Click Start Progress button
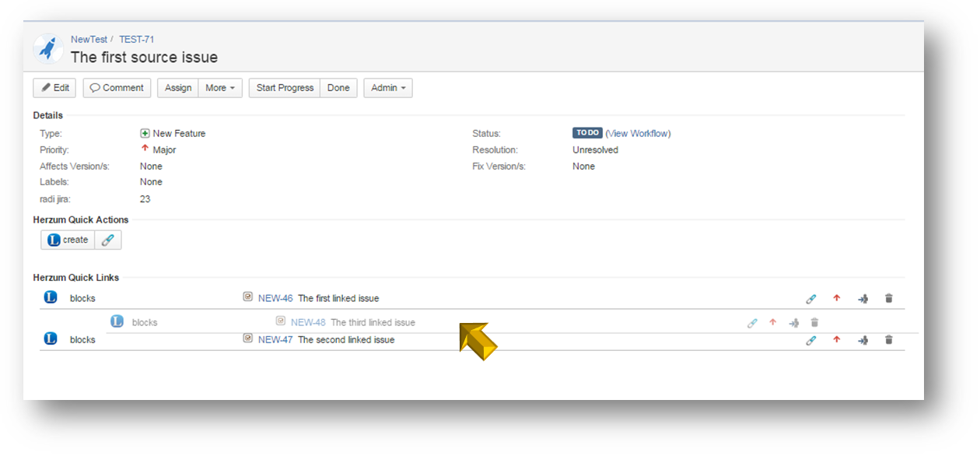 tap(285, 88)
